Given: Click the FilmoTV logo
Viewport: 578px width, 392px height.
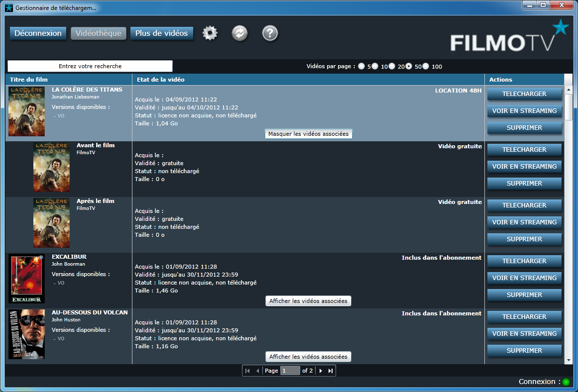Looking at the screenshot, I should click(509, 37).
